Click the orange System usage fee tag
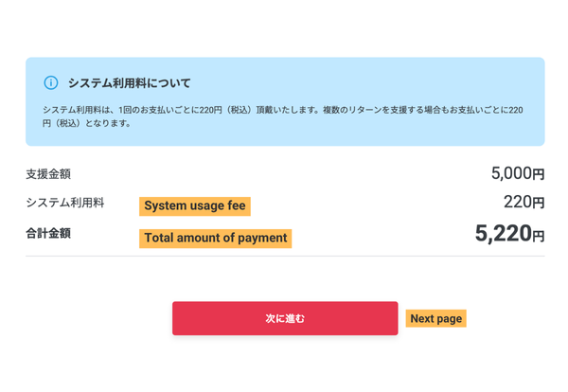 (195, 205)
